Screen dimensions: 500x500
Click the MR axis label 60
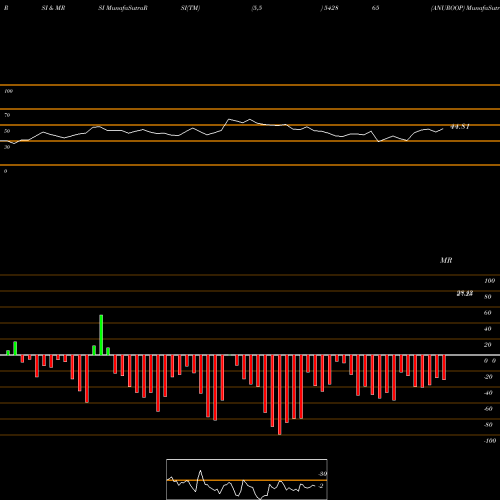(488, 313)
